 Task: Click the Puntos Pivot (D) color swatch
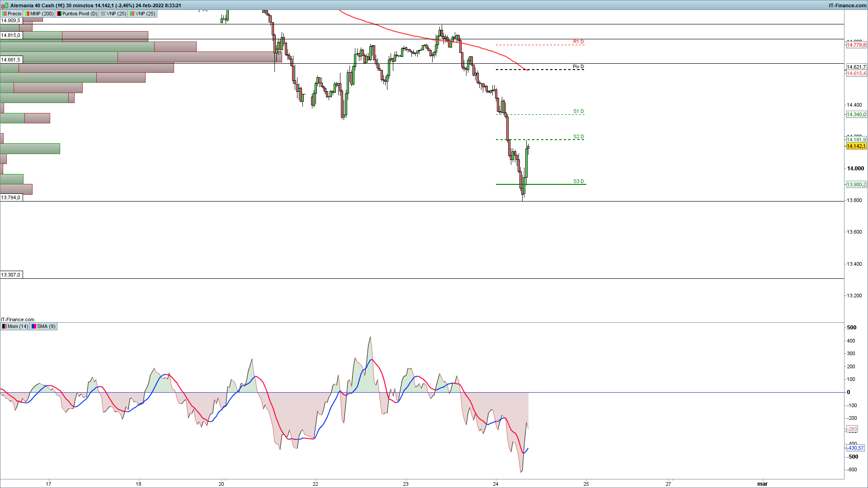pos(59,14)
